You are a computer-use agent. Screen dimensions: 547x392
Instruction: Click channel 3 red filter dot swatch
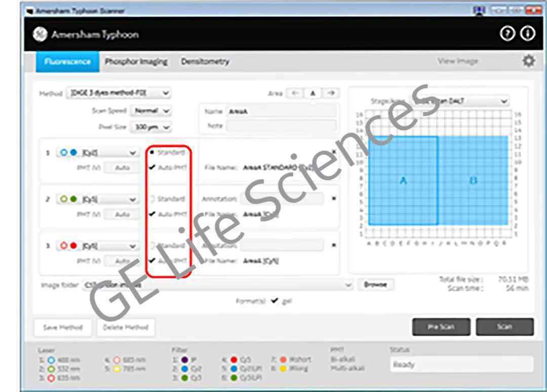coord(73,246)
